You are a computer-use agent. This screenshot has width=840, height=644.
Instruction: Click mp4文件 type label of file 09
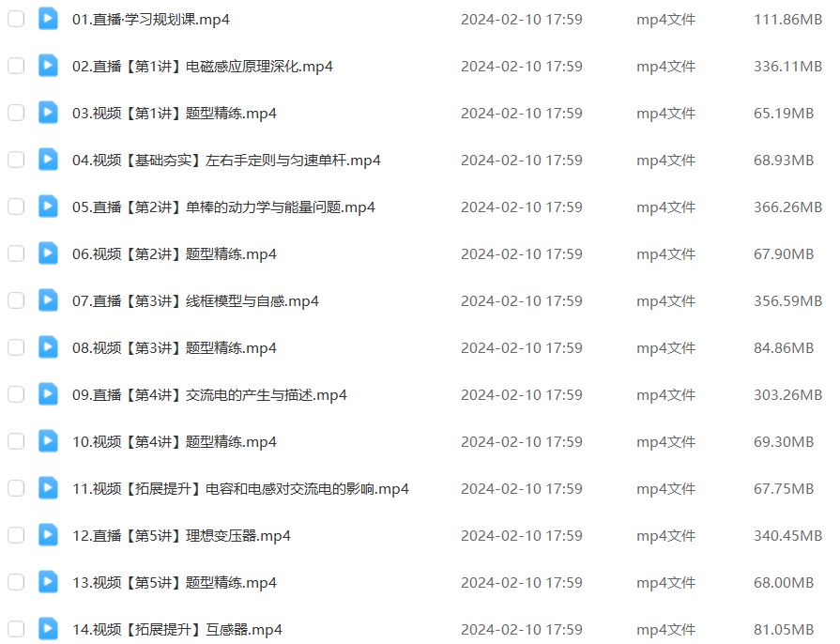665,395
